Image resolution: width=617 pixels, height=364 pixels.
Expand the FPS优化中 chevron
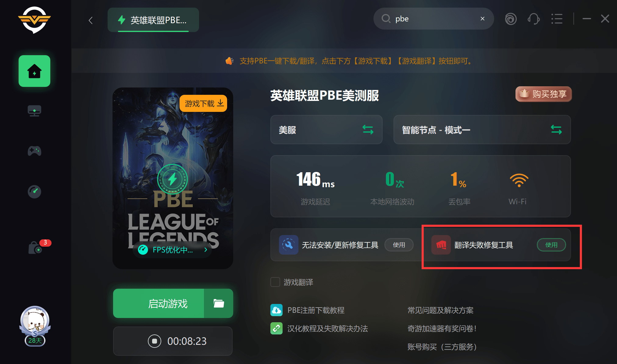[x=206, y=250]
